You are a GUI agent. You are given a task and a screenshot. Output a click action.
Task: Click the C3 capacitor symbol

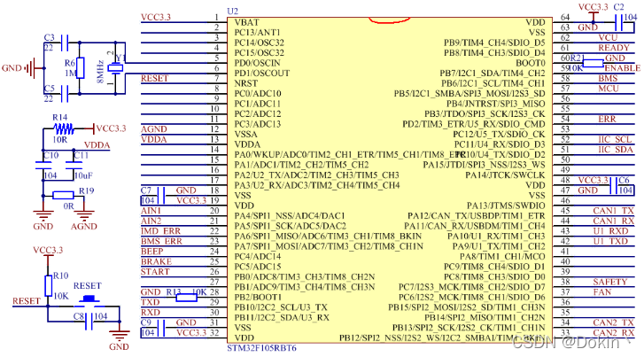pos(65,43)
